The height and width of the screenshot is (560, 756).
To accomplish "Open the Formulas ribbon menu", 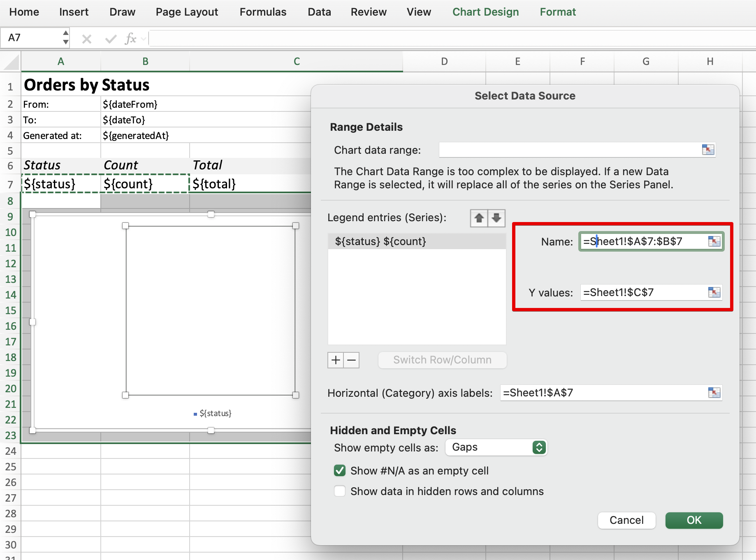I will click(262, 12).
